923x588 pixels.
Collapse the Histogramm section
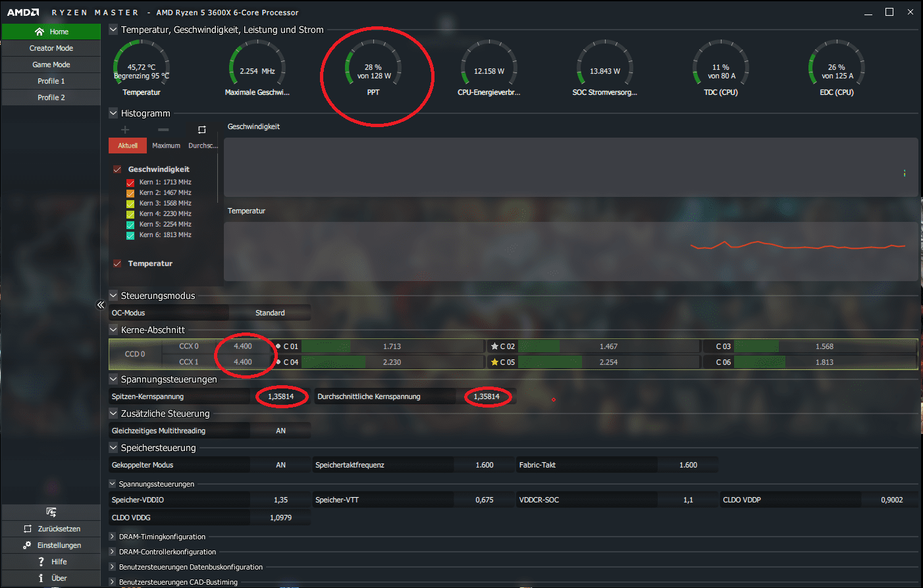(113, 113)
